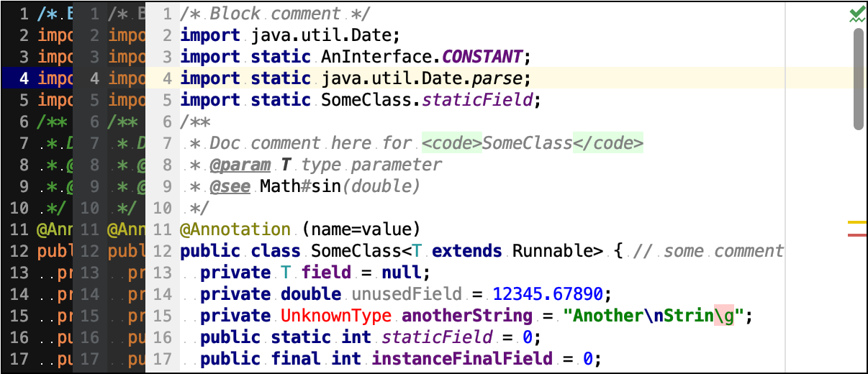Image resolution: width=868 pixels, height=374 pixels.
Task: Click the pink-highlighted invalid escape "\g"
Action: pyautogui.click(x=724, y=316)
